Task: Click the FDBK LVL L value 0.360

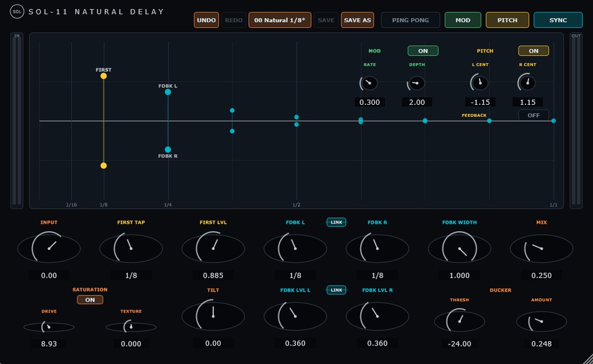Action: [x=295, y=343]
